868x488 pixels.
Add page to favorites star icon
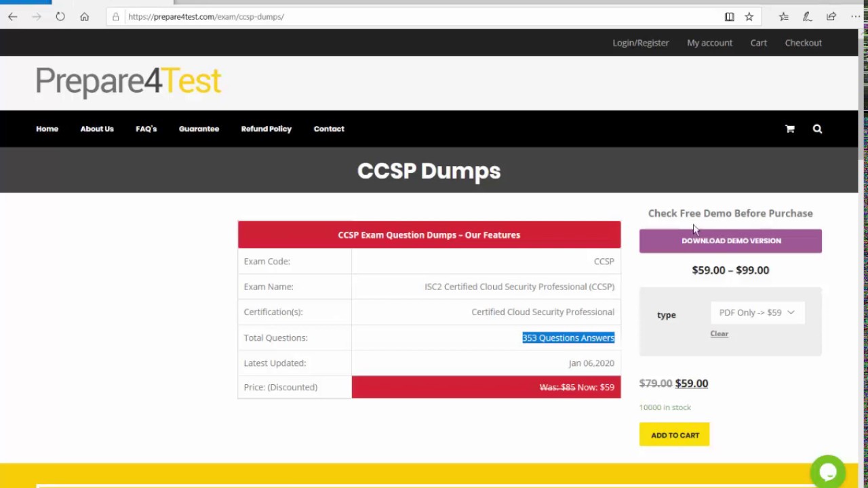tap(749, 17)
